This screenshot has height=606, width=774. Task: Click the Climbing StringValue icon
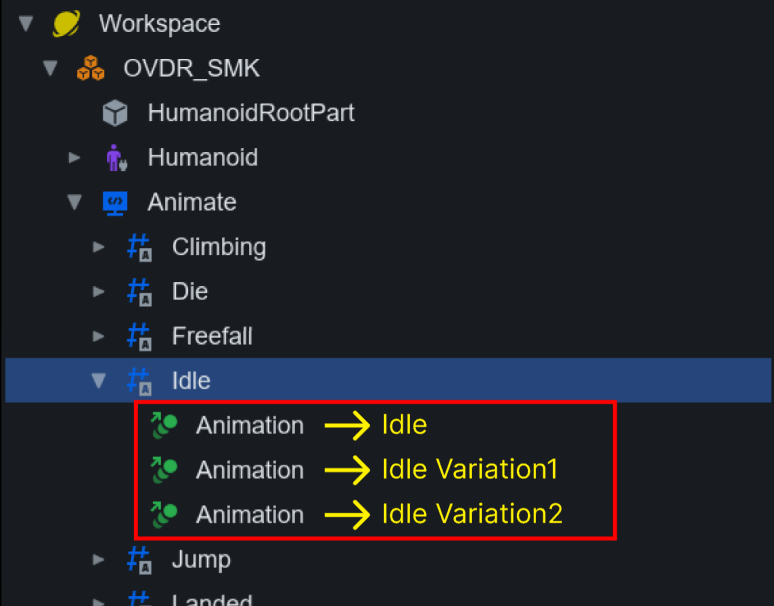(139, 247)
